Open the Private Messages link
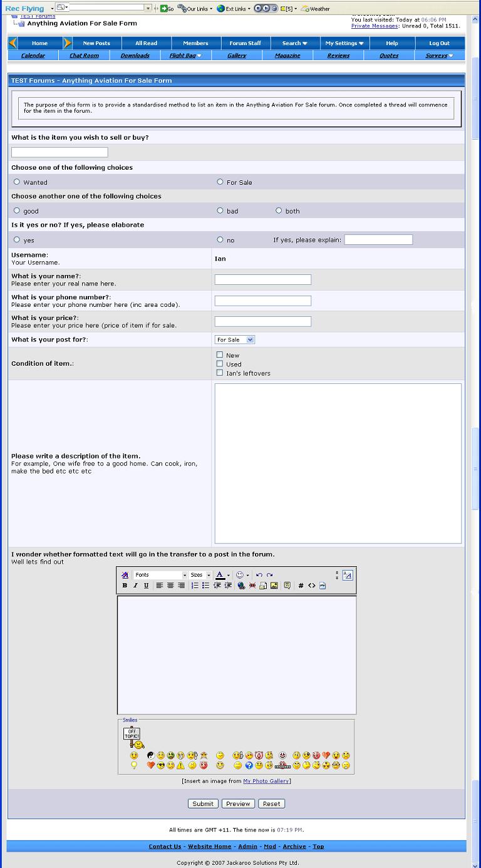Screen dimensions: 481x868 coord(375,26)
